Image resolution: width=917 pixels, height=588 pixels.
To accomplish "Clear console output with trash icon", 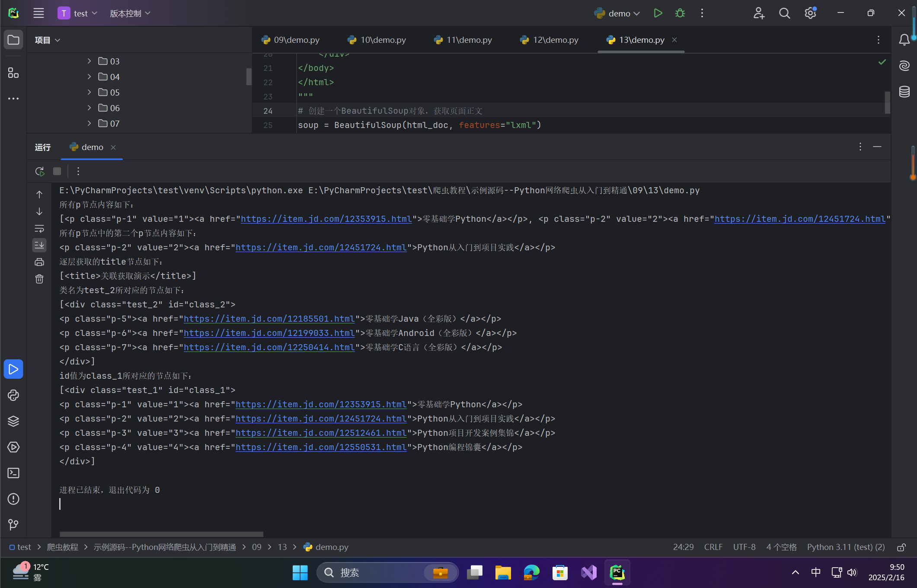I will pyautogui.click(x=39, y=279).
